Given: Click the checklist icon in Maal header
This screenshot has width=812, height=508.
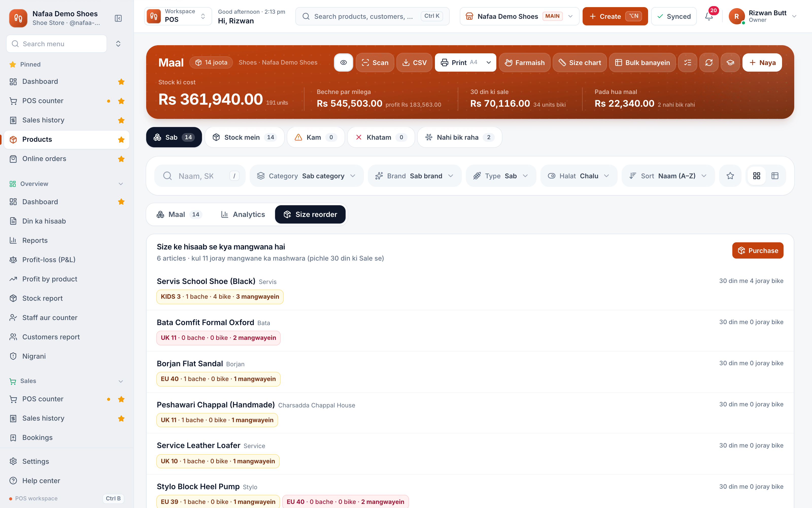Looking at the screenshot, I should coord(687,62).
